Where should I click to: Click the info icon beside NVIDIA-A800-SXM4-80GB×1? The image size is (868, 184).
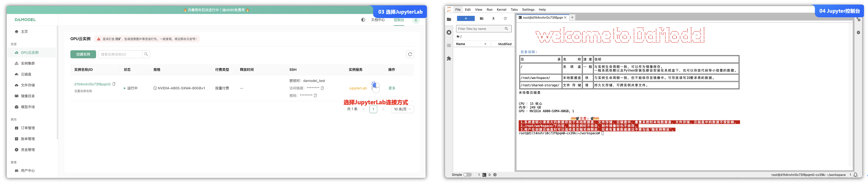155,88
